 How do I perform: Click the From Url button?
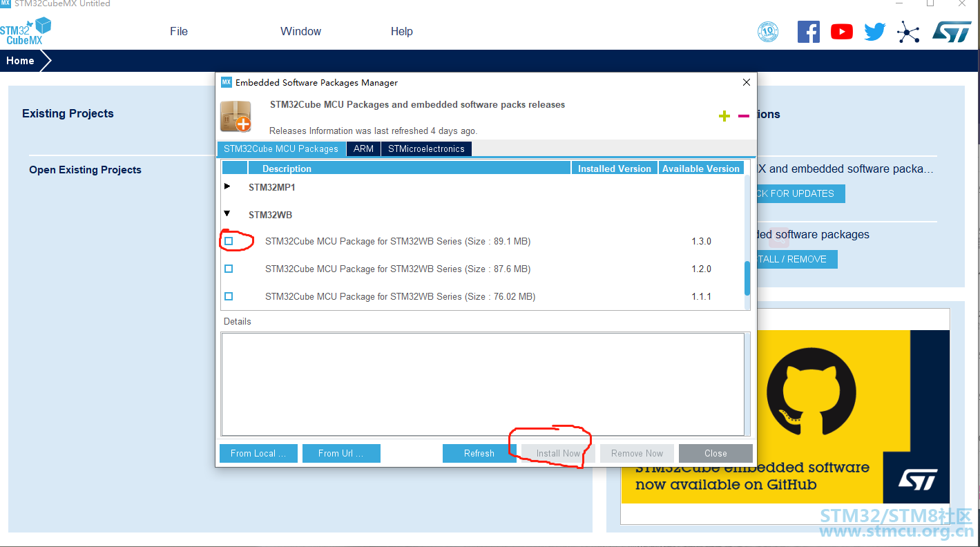(341, 453)
